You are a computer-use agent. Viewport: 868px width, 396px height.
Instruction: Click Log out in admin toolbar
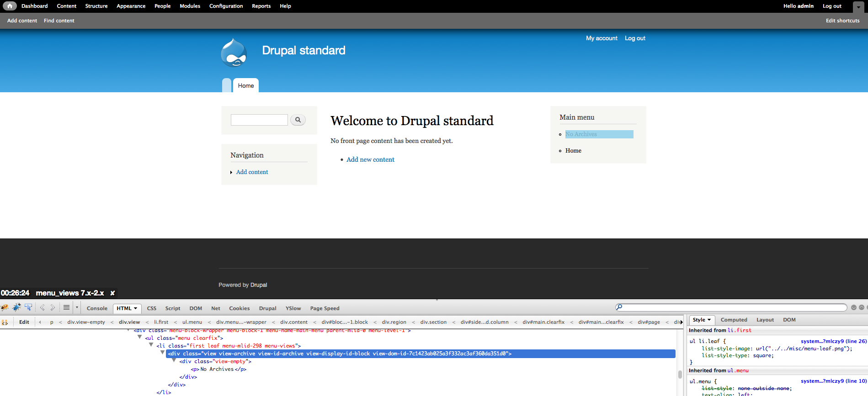[x=832, y=6]
